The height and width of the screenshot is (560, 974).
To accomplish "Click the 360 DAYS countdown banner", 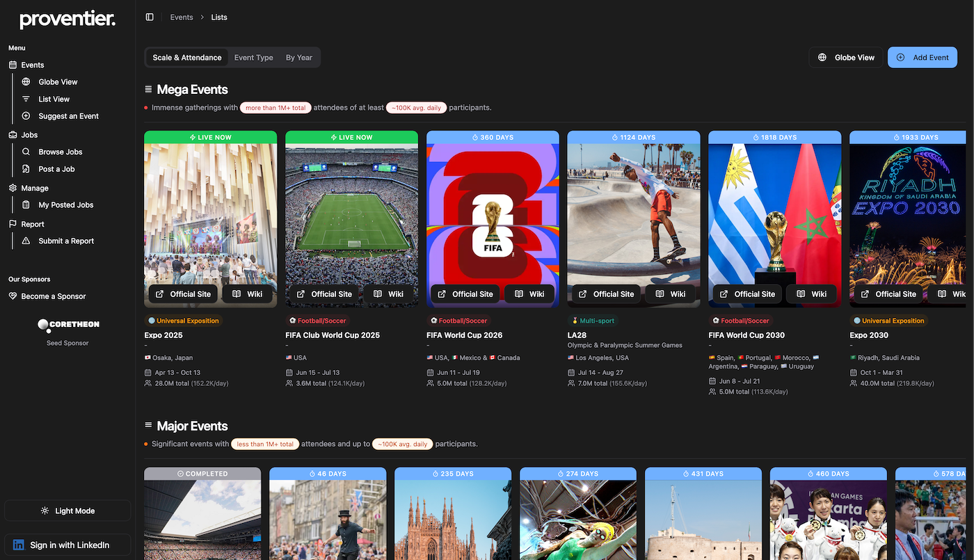I will point(493,137).
